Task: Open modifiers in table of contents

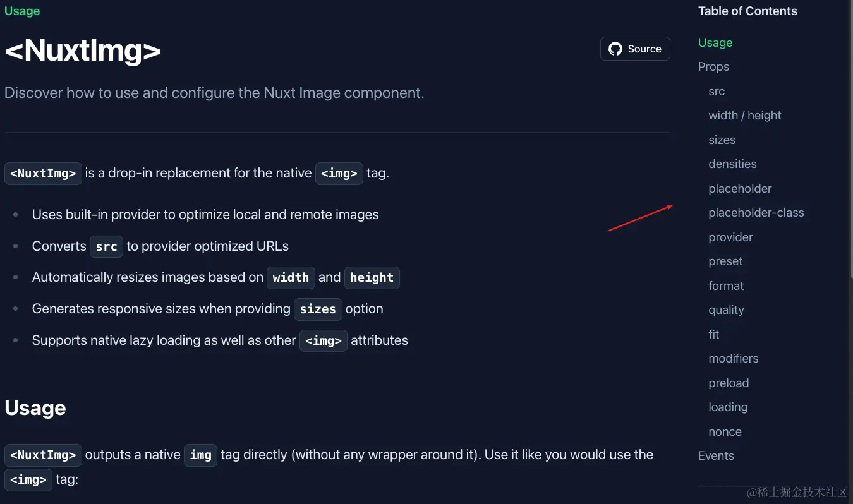Action: [x=734, y=359]
